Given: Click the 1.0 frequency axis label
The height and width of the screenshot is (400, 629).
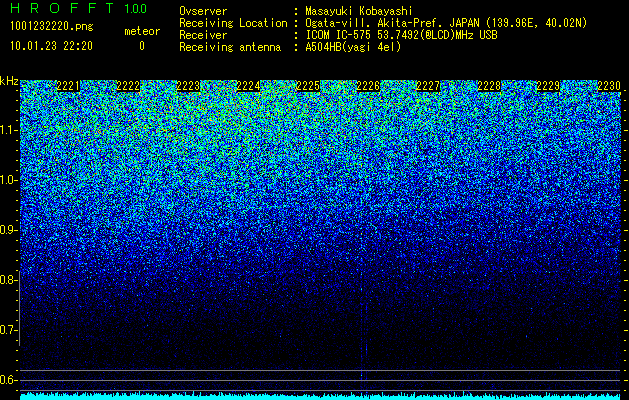Looking at the screenshot, I should (x=8, y=180).
